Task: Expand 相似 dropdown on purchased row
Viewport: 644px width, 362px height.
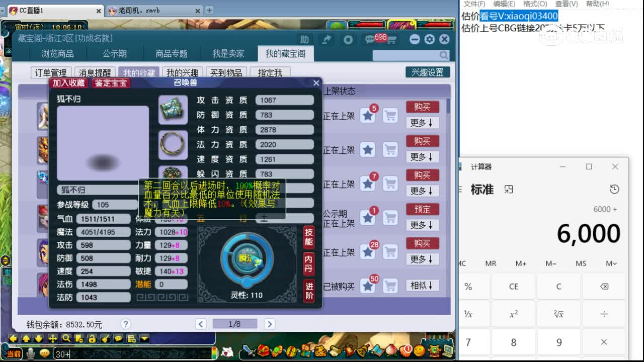Action: coord(422,285)
